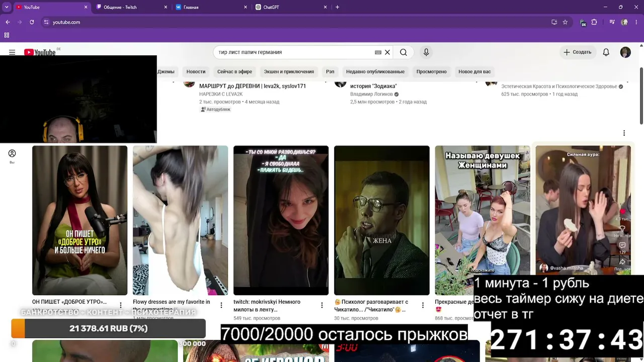Open the Flowy dresses short thumbnail
The image size is (644, 362).
tap(180, 220)
